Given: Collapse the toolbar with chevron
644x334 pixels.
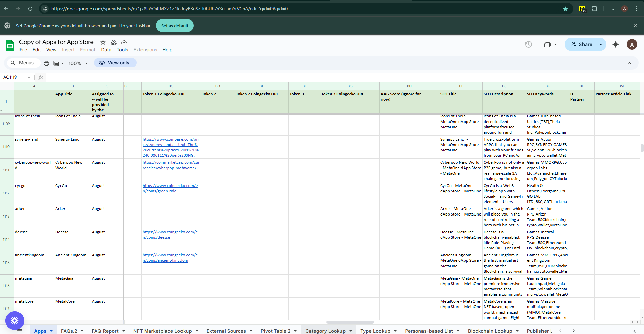Looking at the screenshot, I should click(629, 63).
